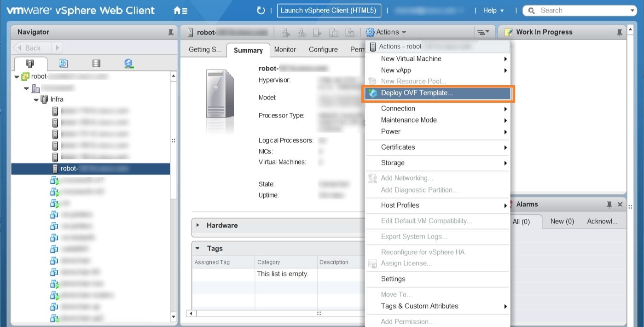Click the navigator tree scroll-down arrow

[174, 317]
